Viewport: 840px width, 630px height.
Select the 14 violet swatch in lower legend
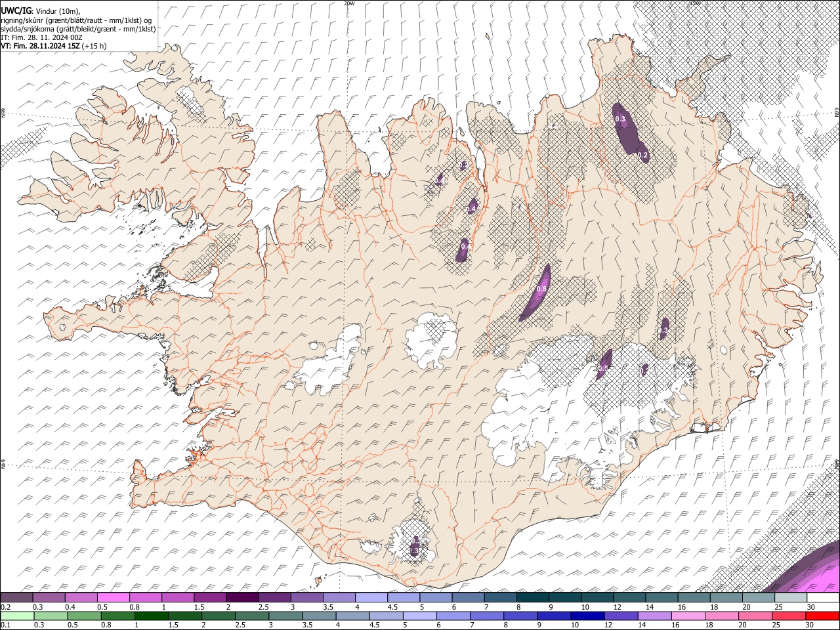pyautogui.click(x=654, y=616)
